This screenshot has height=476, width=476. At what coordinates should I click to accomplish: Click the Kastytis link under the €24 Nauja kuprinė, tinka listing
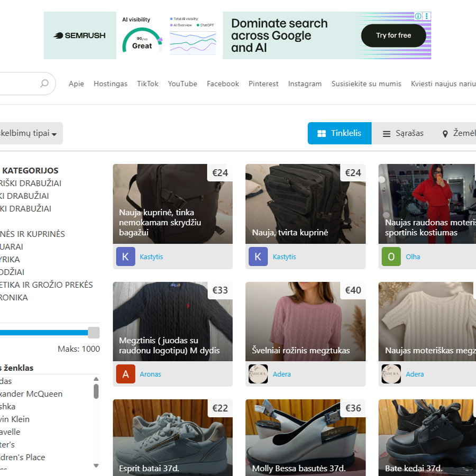(x=151, y=257)
